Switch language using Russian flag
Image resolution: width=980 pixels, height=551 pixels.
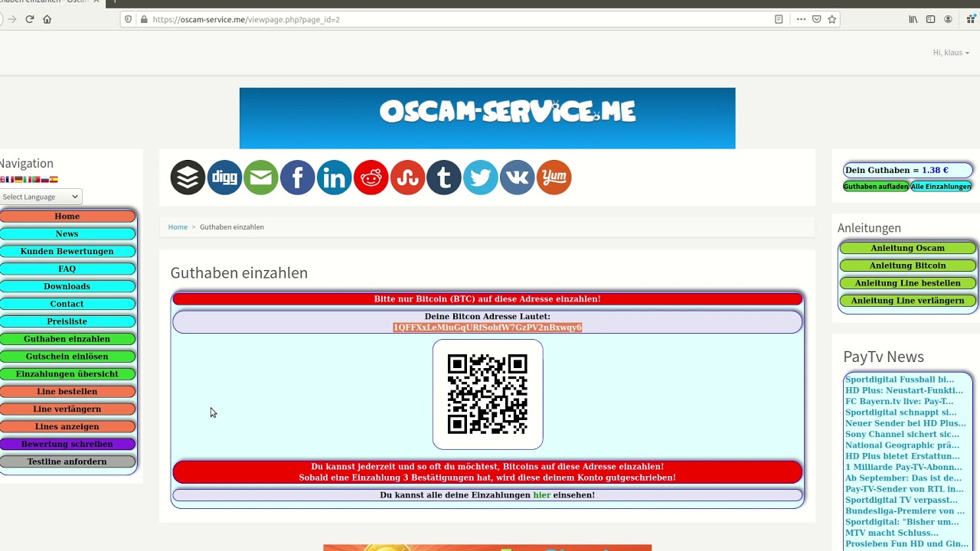pyautogui.click(x=45, y=180)
